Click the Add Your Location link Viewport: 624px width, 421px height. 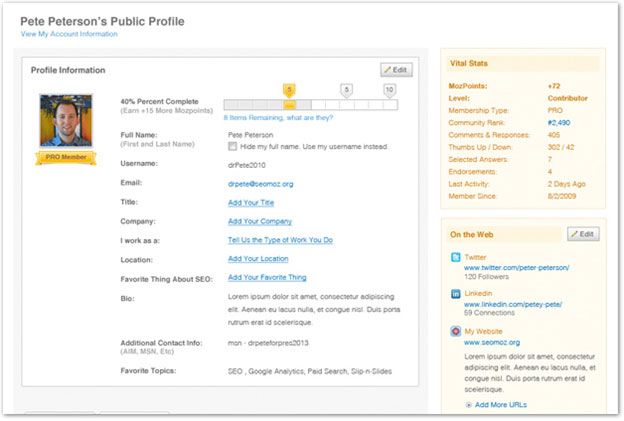tap(259, 259)
